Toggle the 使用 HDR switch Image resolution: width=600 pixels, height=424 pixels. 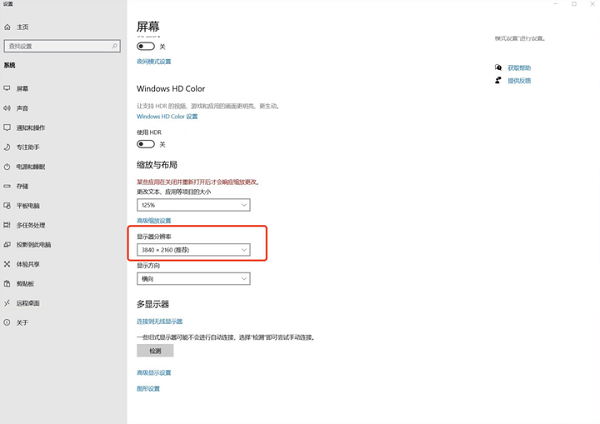(146, 144)
